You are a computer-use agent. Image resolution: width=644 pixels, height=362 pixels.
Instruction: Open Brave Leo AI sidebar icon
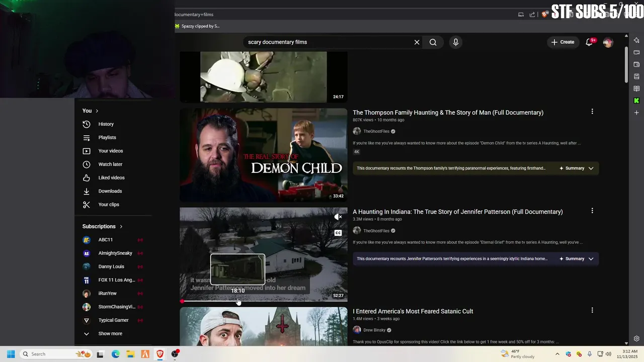pos(636,40)
